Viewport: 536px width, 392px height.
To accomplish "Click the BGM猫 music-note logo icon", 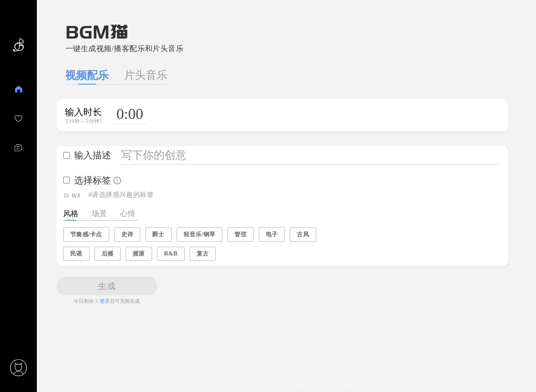I will coord(18,45).
